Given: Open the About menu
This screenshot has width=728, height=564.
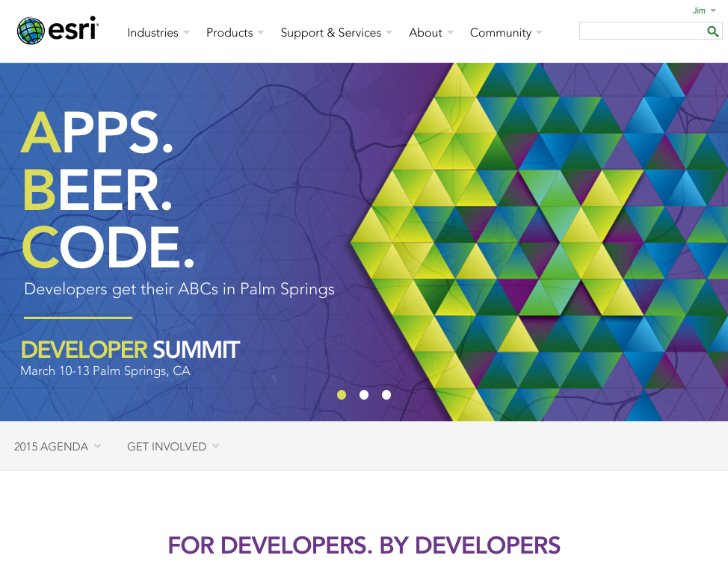Looking at the screenshot, I should click(x=431, y=32).
